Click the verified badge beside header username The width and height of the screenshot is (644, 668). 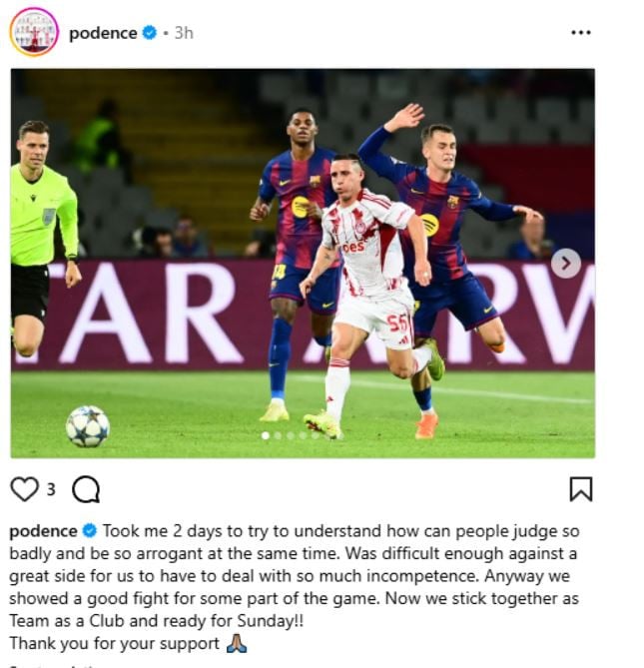click(149, 33)
